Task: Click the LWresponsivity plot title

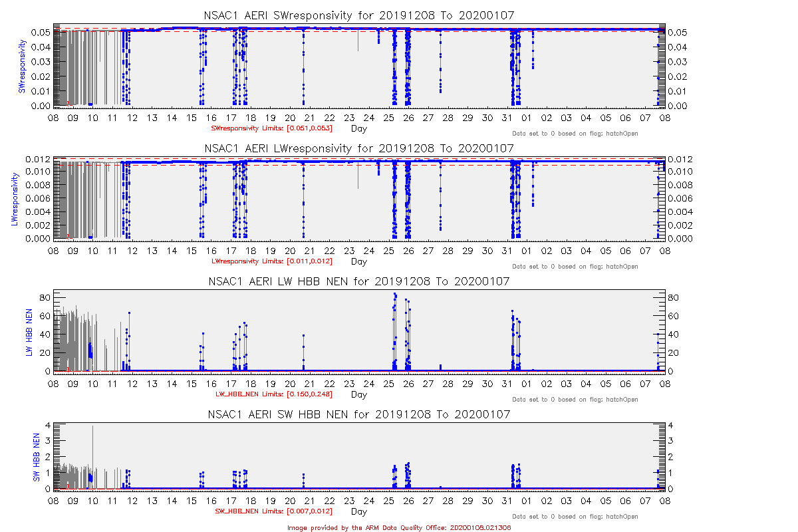Action: coord(358,148)
